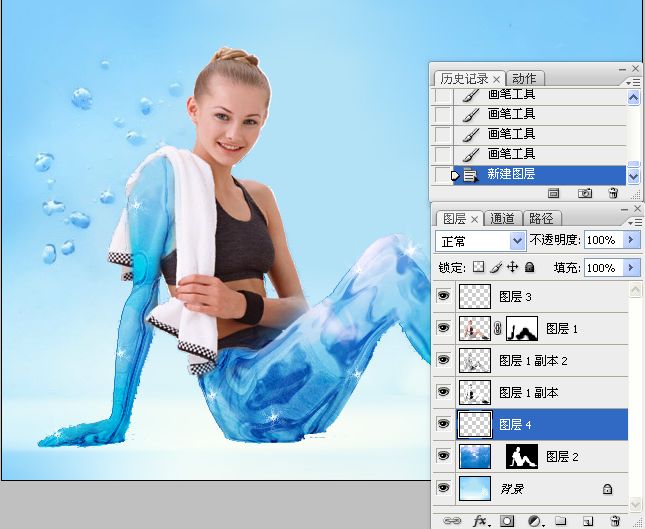Toggle visibility of the 背景 layer

coord(444,489)
